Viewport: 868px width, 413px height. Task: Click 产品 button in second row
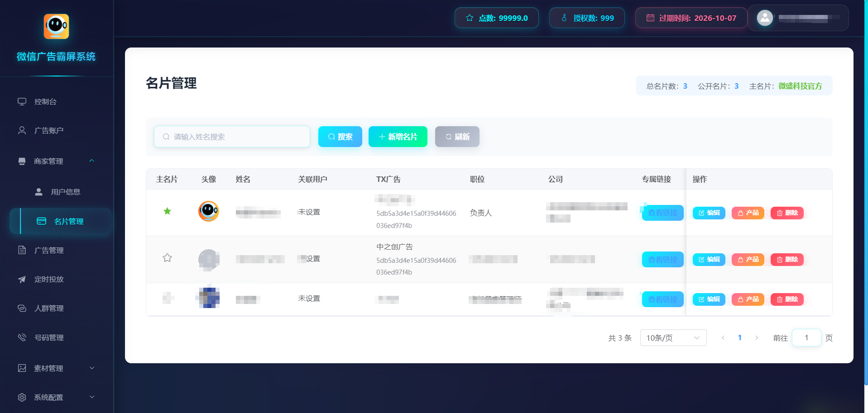pyautogui.click(x=748, y=260)
